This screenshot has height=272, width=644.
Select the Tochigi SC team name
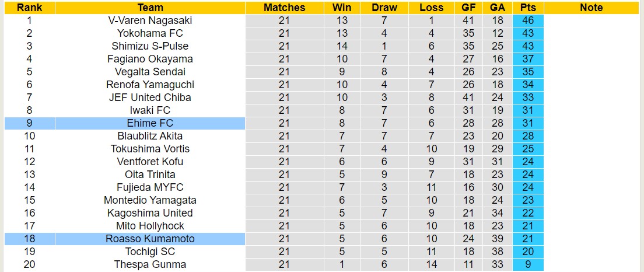150,252
